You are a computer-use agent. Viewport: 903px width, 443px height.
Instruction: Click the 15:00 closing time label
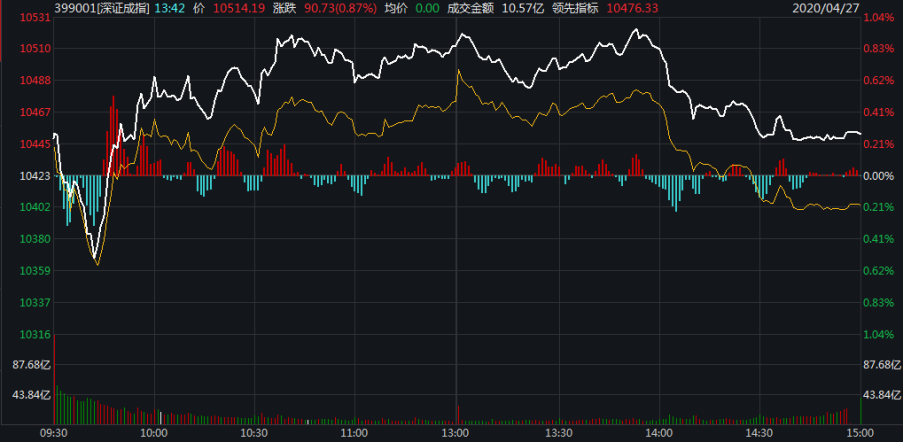pyautogui.click(x=857, y=433)
